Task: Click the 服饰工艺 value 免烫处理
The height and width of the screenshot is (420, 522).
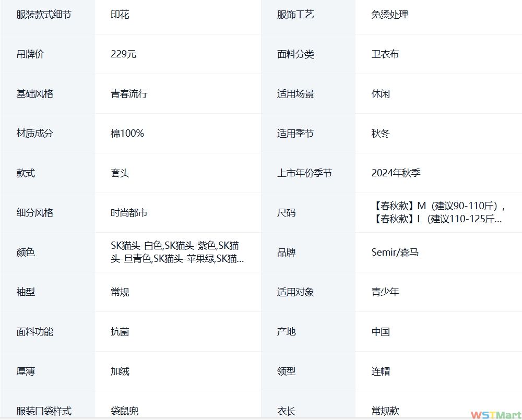Action: (389, 15)
